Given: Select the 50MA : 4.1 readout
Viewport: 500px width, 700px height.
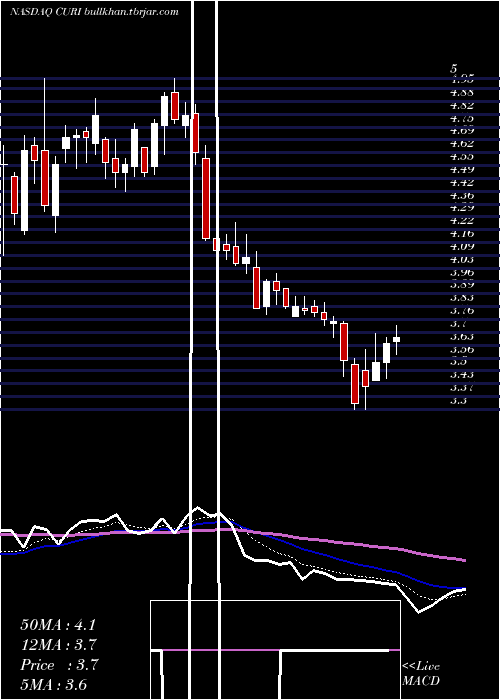Looking at the screenshot, I should [x=58, y=625].
